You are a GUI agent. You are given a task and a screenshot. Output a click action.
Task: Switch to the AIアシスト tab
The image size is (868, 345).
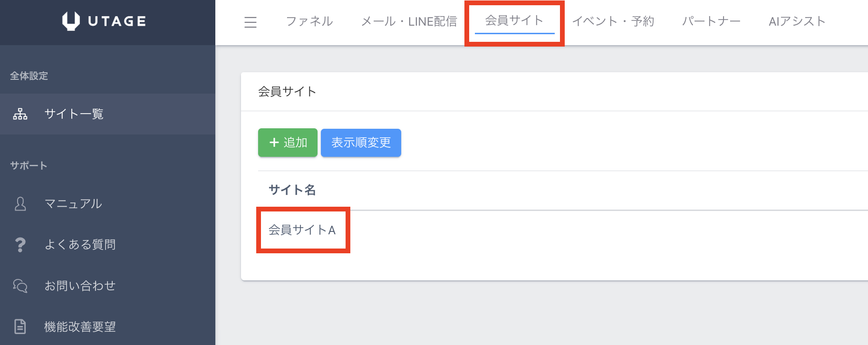click(797, 21)
